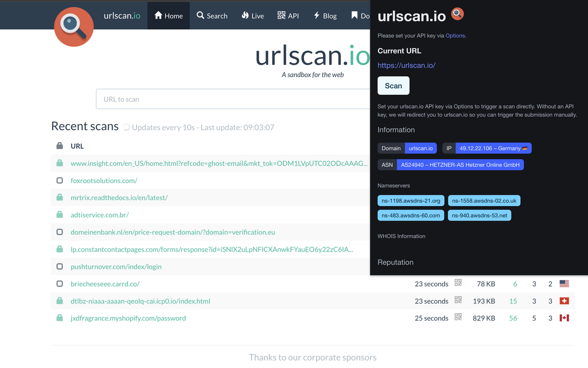588x368 pixels.
Task: Open the https://urlscan.io/ link in the panel
Action: click(406, 65)
